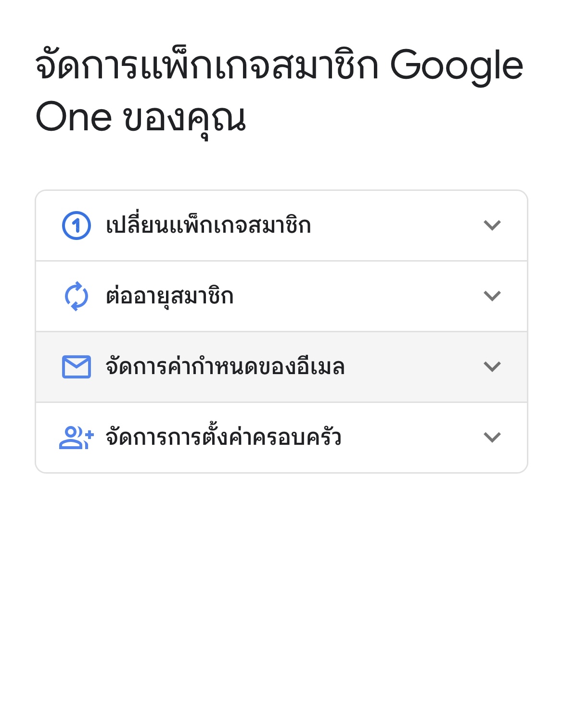563x728 pixels.
Task: Click the blue envelope email icon
Action: pos(76,367)
